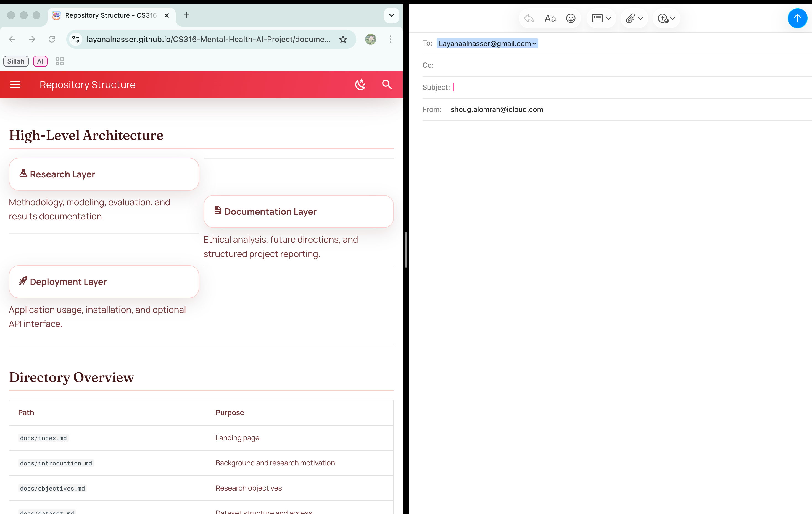Open the site search magnifier
Viewport: 812px width, 514px height.
click(x=387, y=84)
